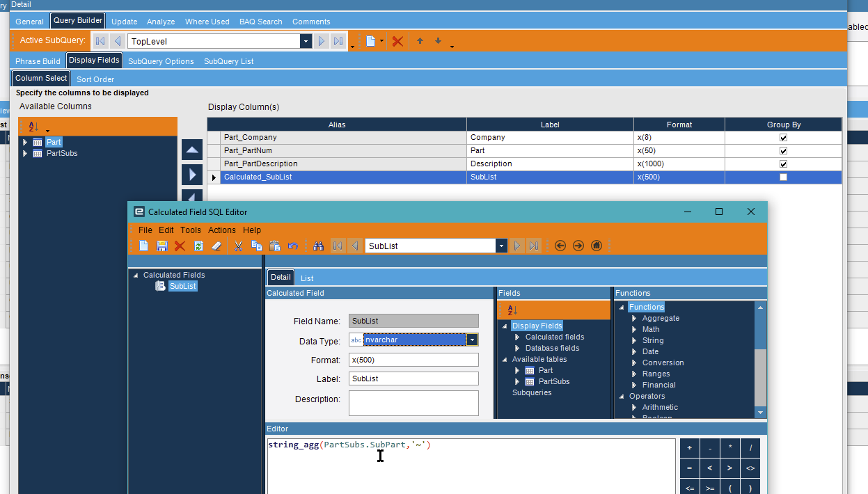Click the binoculars Search icon

318,246
